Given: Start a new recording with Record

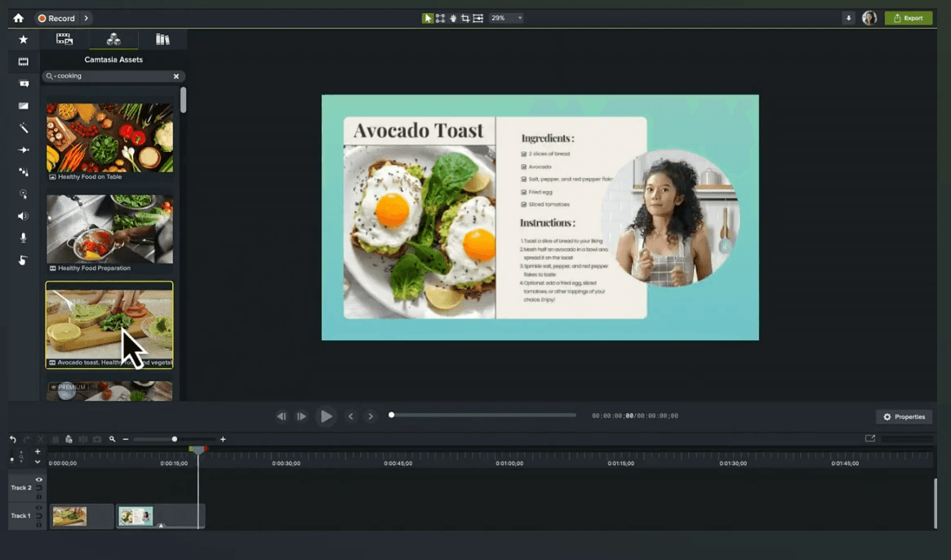Looking at the screenshot, I should (56, 18).
